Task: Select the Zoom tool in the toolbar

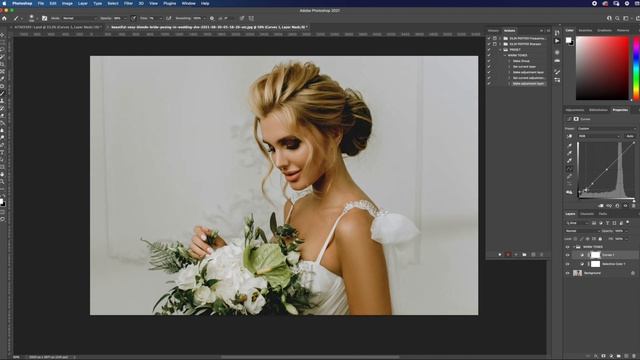Action: 2,182
